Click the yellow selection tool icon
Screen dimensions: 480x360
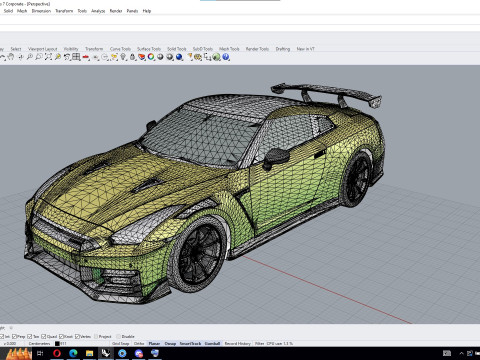point(114,57)
